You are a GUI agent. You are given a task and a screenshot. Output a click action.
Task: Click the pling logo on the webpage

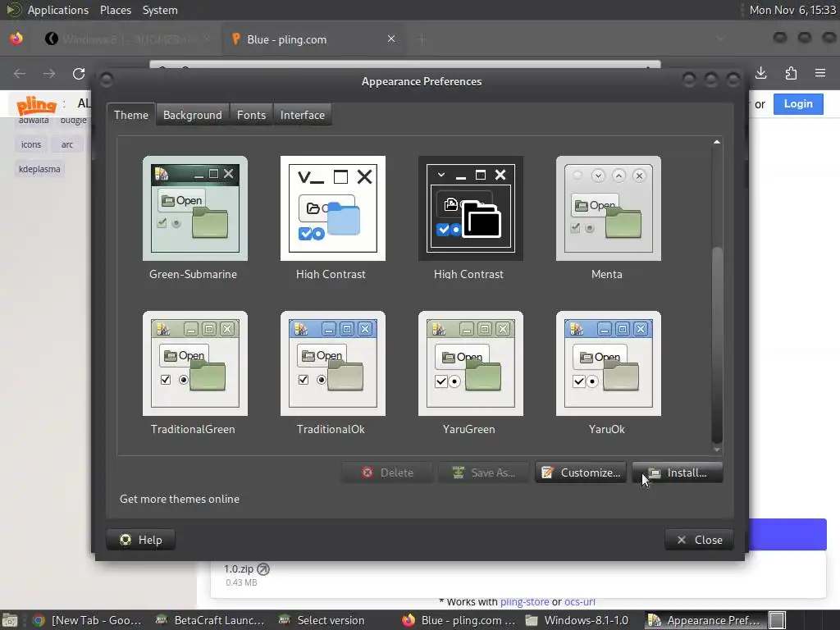(x=36, y=105)
